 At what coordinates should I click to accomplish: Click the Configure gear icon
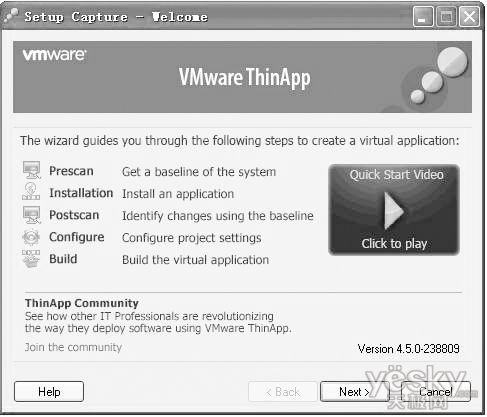[31, 237]
